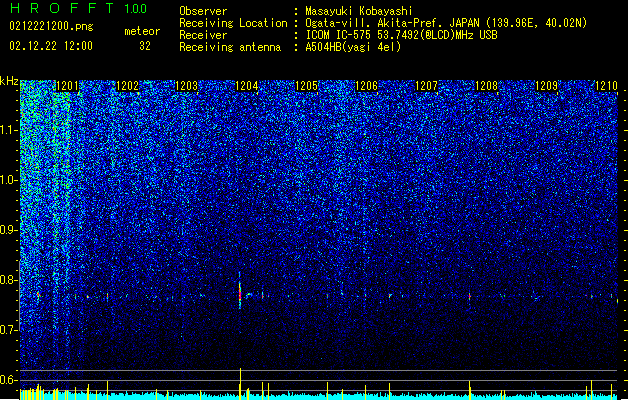Screen dimensions: 629x400
Task: Click the 1204 time marker
Action: tap(246, 86)
